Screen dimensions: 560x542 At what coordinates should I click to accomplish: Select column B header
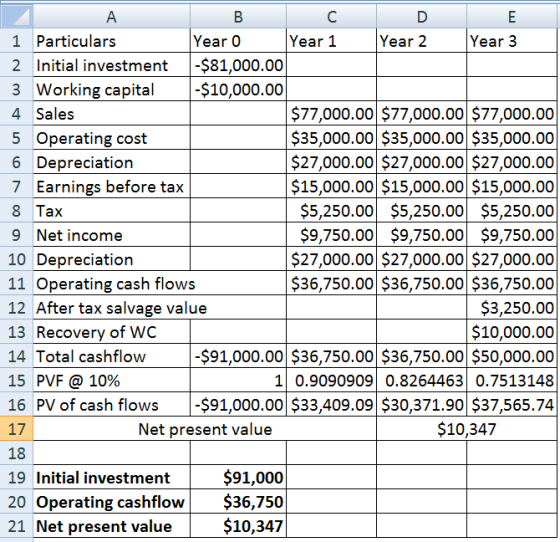point(238,16)
